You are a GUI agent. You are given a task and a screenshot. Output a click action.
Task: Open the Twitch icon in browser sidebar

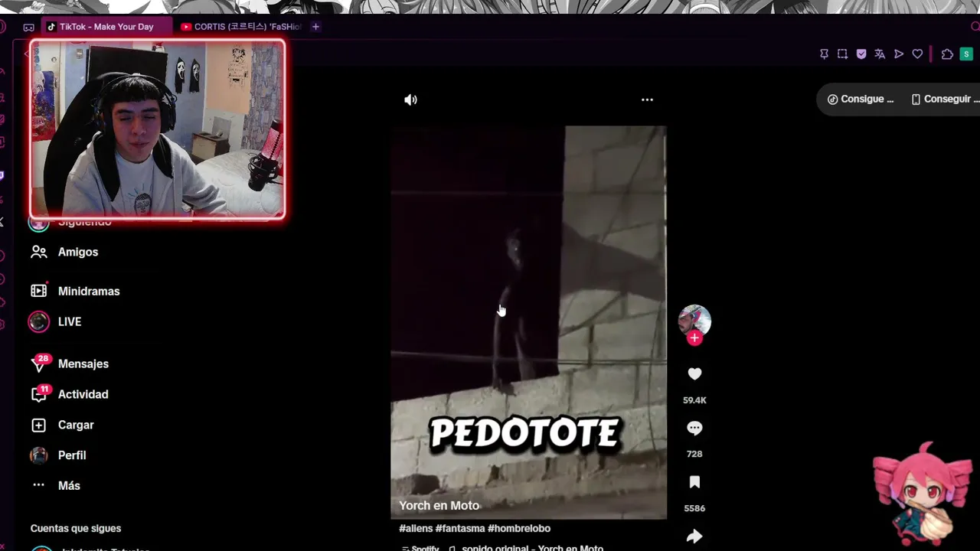point(2,175)
